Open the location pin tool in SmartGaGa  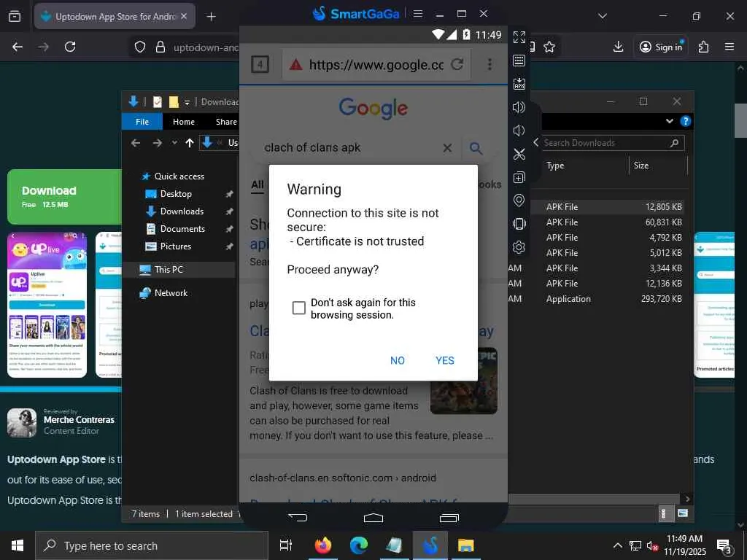(x=519, y=201)
